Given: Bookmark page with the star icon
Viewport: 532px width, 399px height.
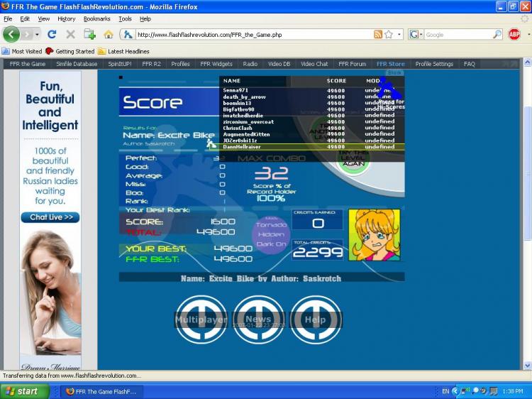Looking at the screenshot, I should click(x=389, y=34).
